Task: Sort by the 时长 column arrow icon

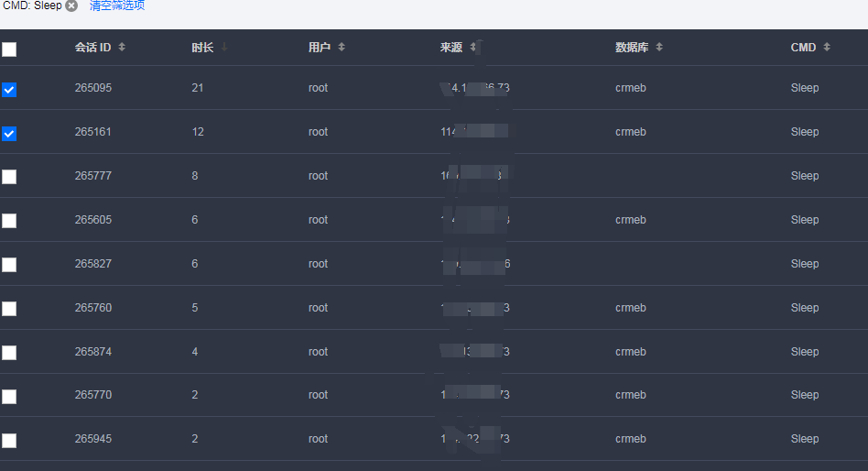Action: [224, 47]
